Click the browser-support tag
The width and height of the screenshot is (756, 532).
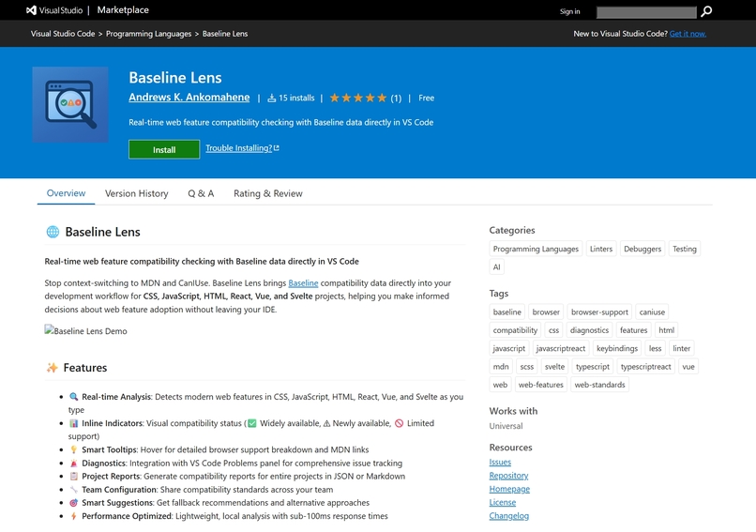point(599,312)
